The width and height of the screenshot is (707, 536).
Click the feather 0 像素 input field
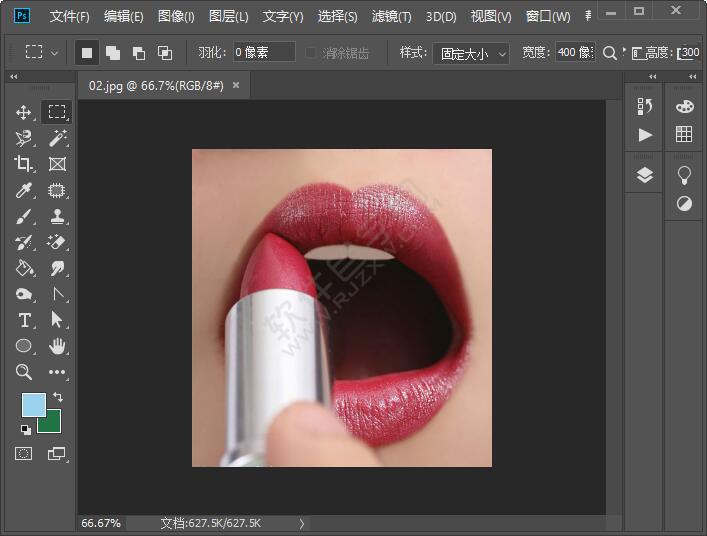(264, 52)
